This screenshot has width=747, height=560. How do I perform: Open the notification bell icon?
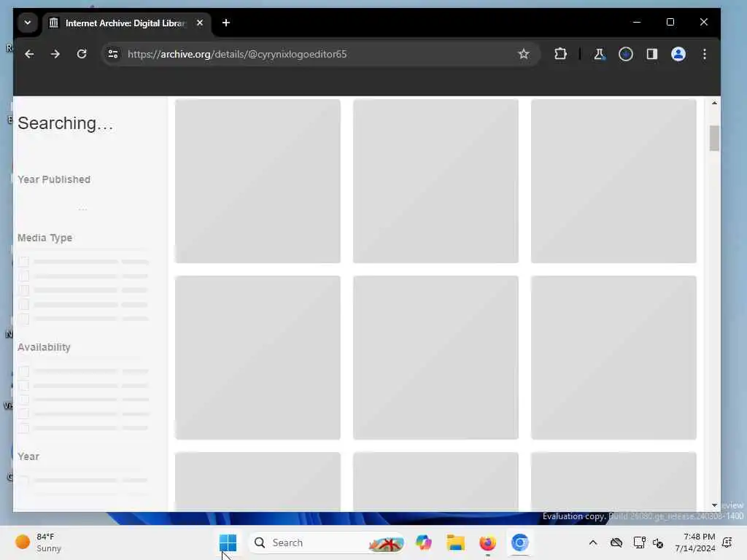pyautogui.click(x=727, y=542)
